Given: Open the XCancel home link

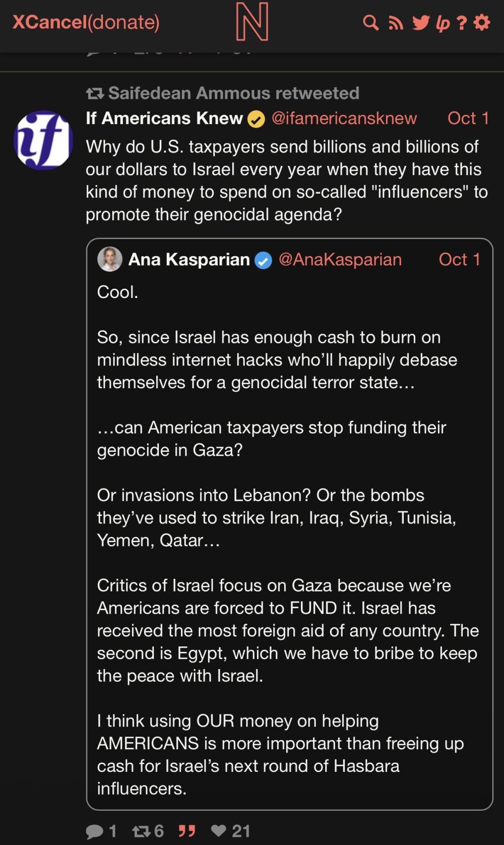Looking at the screenshot, I should tap(49, 22).
